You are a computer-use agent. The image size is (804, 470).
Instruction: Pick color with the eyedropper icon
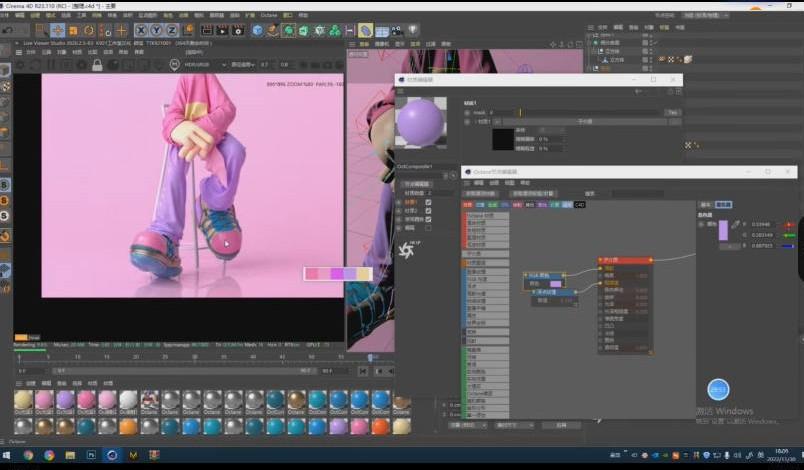click(735, 224)
